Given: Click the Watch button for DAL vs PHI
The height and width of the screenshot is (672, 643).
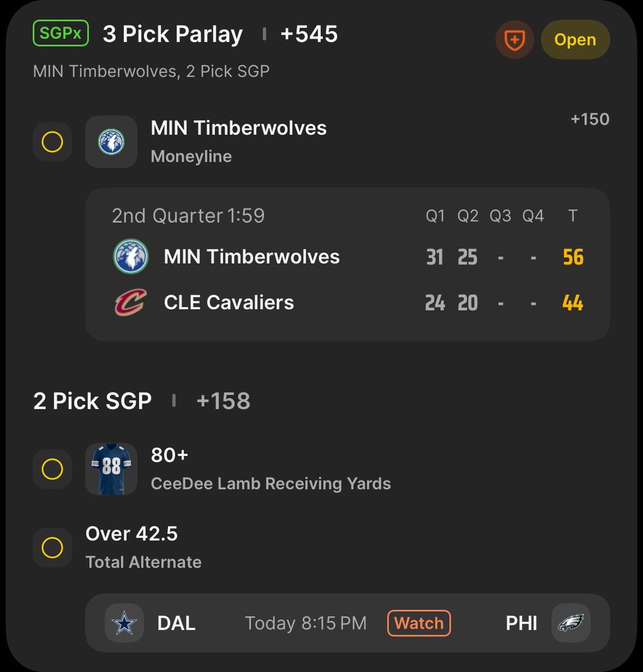Looking at the screenshot, I should pos(419,623).
